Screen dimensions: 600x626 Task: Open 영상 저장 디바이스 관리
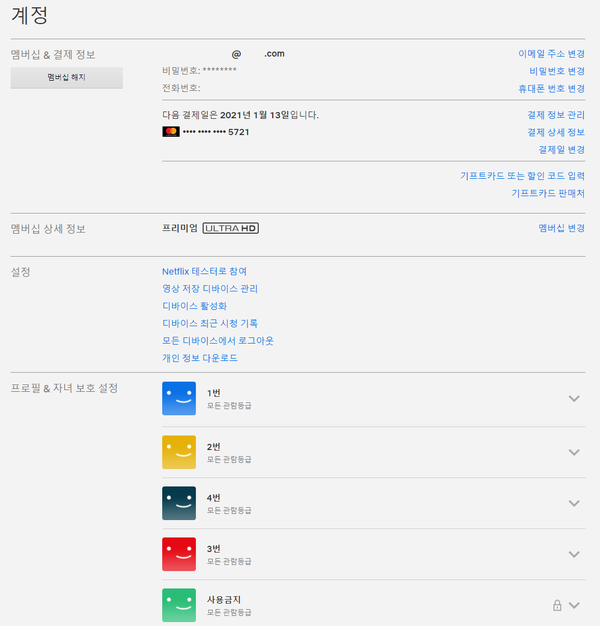(x=210, y=289)
